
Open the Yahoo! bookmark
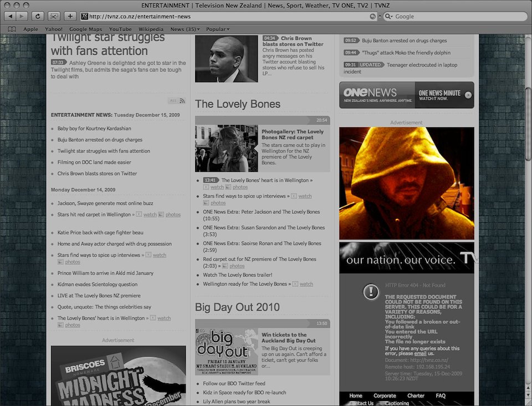(54, 29)
